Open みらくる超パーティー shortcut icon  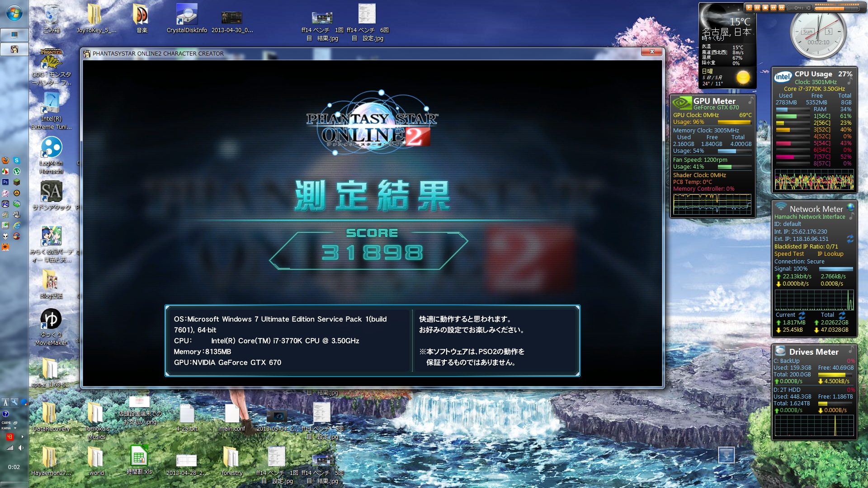click(x=51, y=244)
